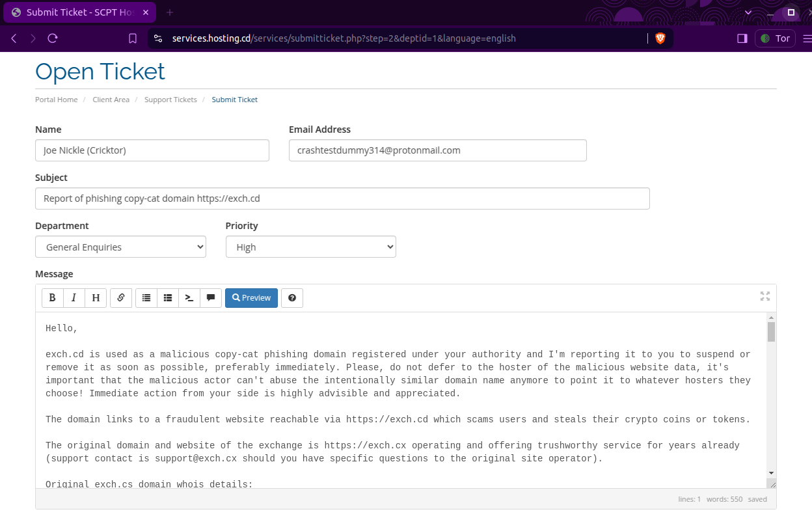812x518 pixels.
Task: Click the Submit Ticket breadcrumb
Action: 235,100
